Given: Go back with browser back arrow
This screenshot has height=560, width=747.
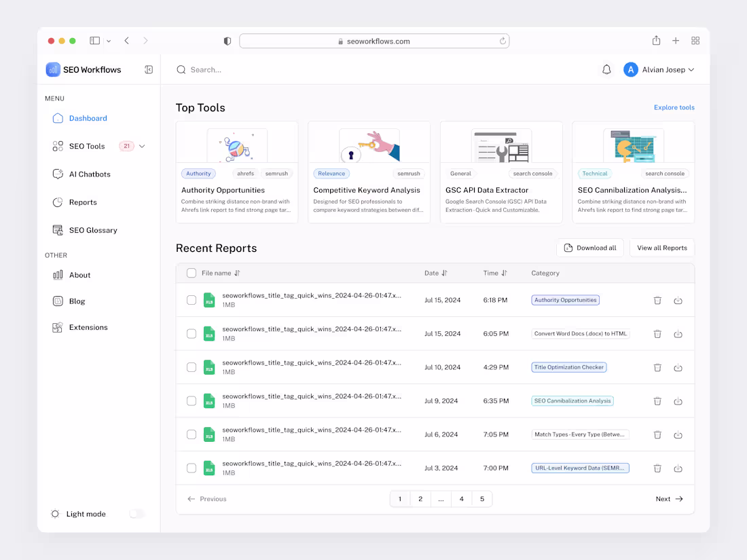Looking at the screenshot, I should coord(127,41).
